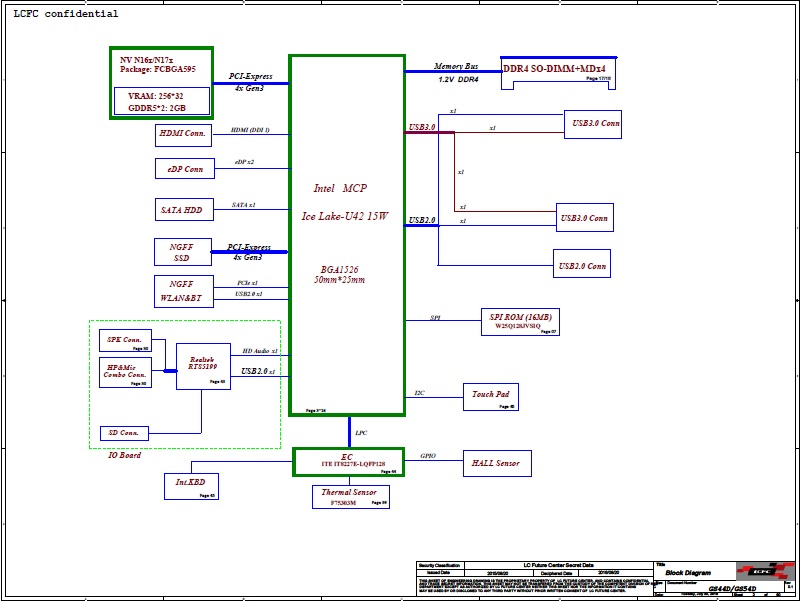Click the eDP Conn block
Image resolution: width=803 pixels, height=601 pixels.
(185, 168)
